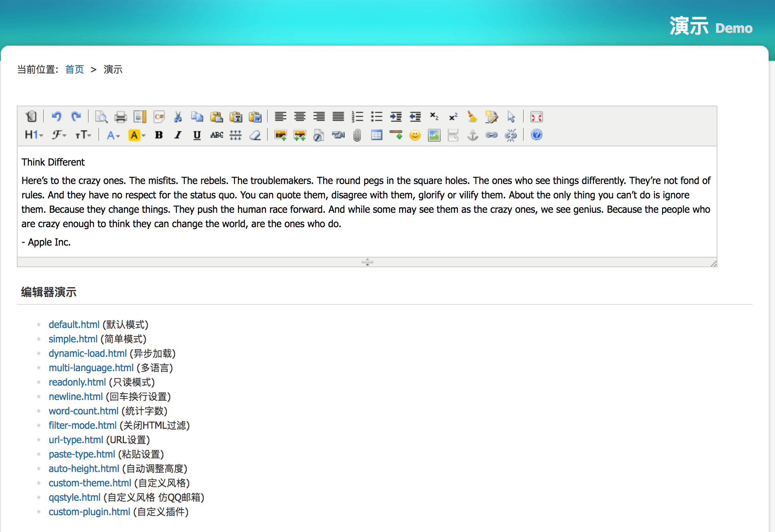Open the anchor insertion tool
Image resolution: width=775 pixels, height=532 pixels.
pyautogui.click(x=473, y=135)
